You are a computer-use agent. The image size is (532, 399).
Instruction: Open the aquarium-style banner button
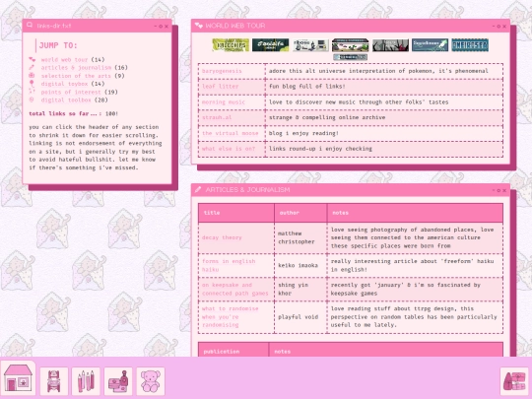[350, 44]
